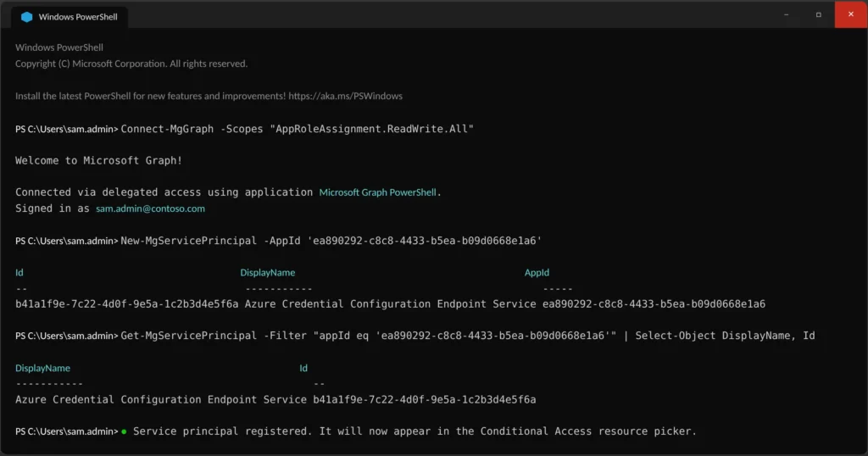The image size is (868, 456).
Task: Click the Id value in second table row
Action: pyautogui.click(x=425, y=399)
